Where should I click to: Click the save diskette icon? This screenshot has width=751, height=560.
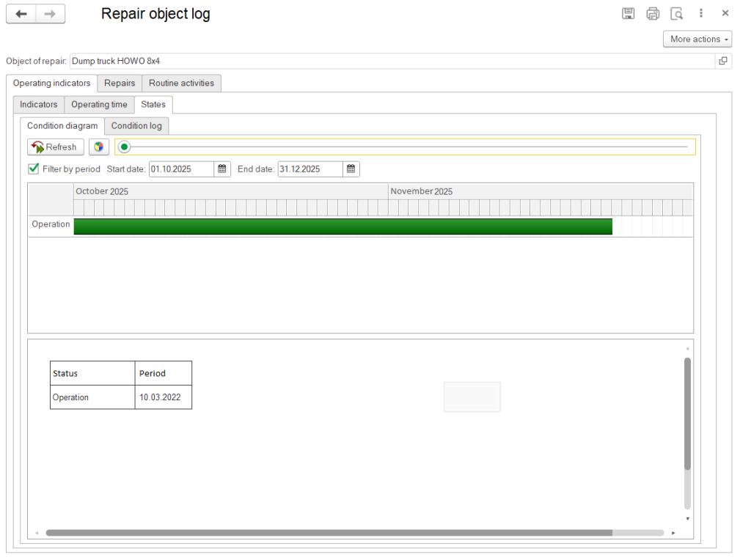click(x=629, y=13)
